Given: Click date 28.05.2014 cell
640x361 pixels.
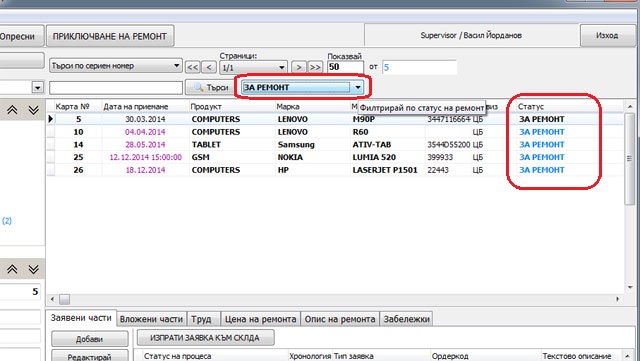Looking at the screenshot, I should [x=145, y=145].
